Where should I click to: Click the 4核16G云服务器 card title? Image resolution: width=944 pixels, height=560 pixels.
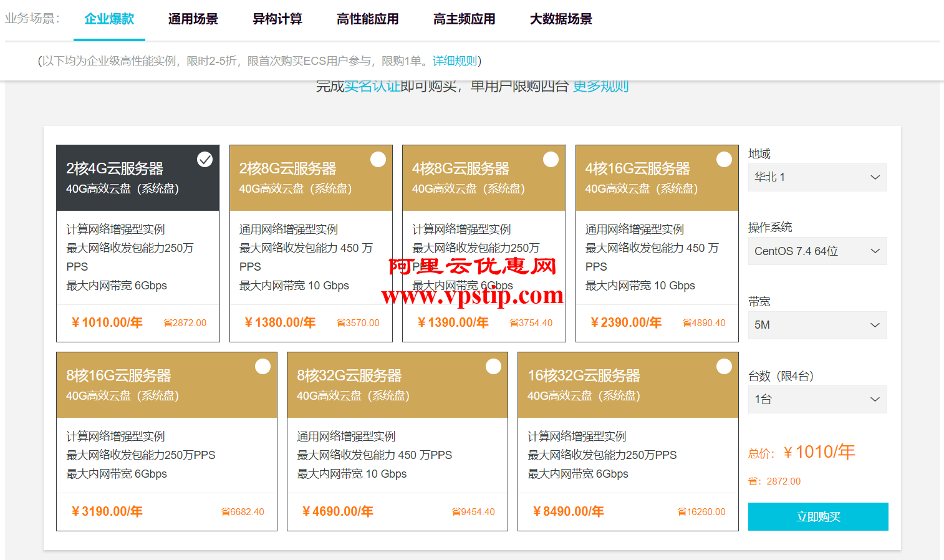click(637, 168)
